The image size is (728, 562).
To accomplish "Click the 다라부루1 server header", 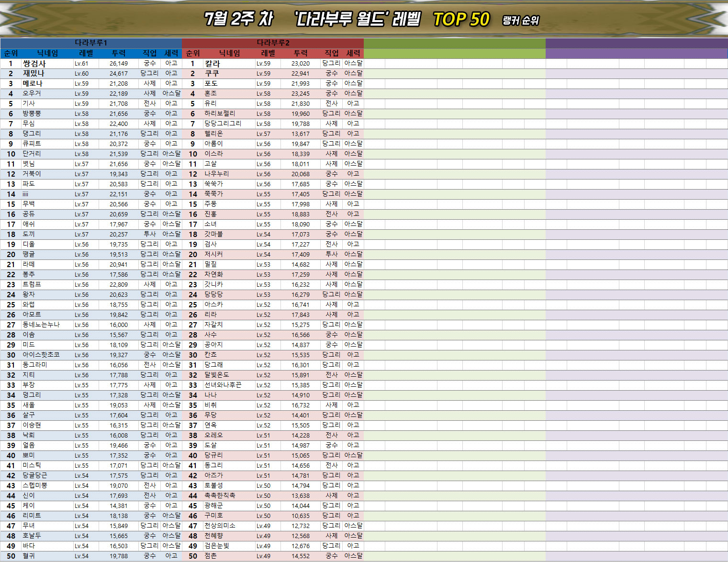I will point(91,43).
